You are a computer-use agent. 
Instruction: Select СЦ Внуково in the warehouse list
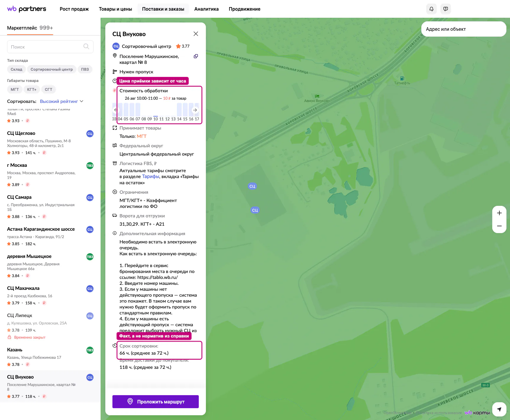[50, 386]
